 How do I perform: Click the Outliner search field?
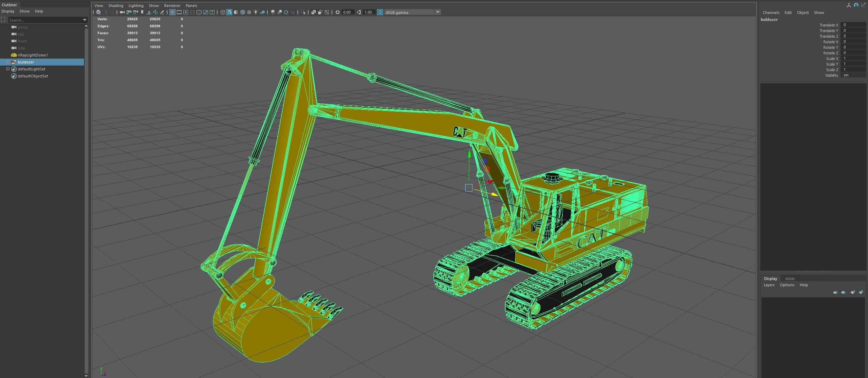coord(45,20)
